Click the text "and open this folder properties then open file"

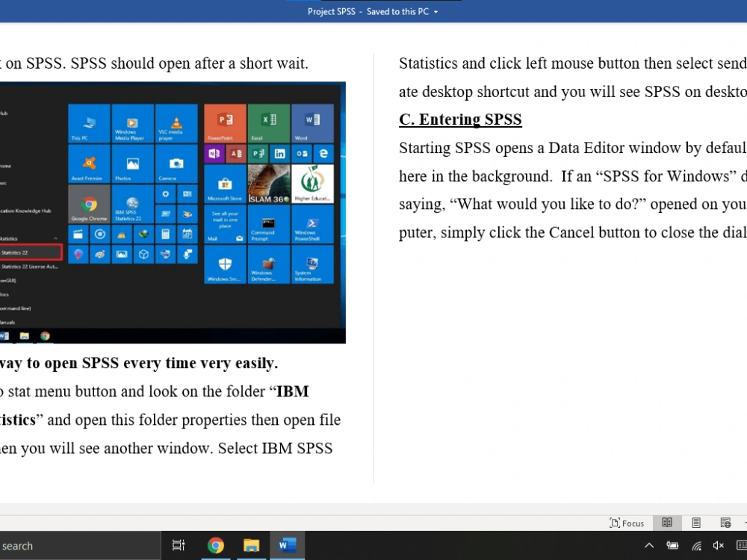[194, 420]
